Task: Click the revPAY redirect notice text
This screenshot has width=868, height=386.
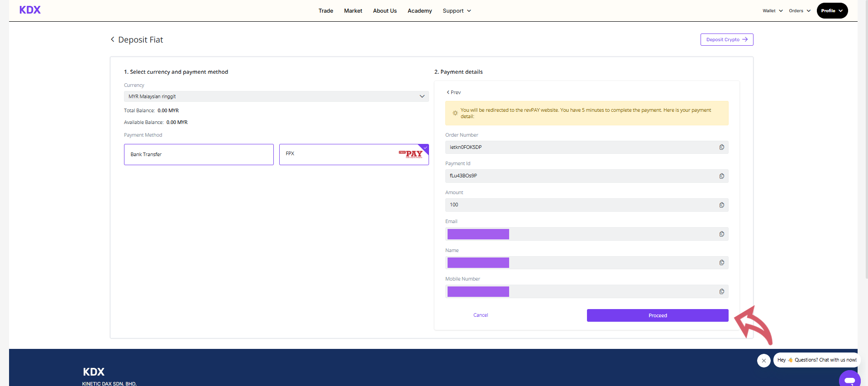Action: pos(586,113)
